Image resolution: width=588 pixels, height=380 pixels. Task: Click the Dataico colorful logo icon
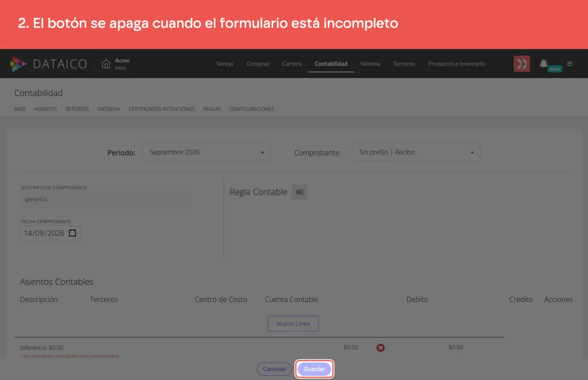click(x=18, y=64)
